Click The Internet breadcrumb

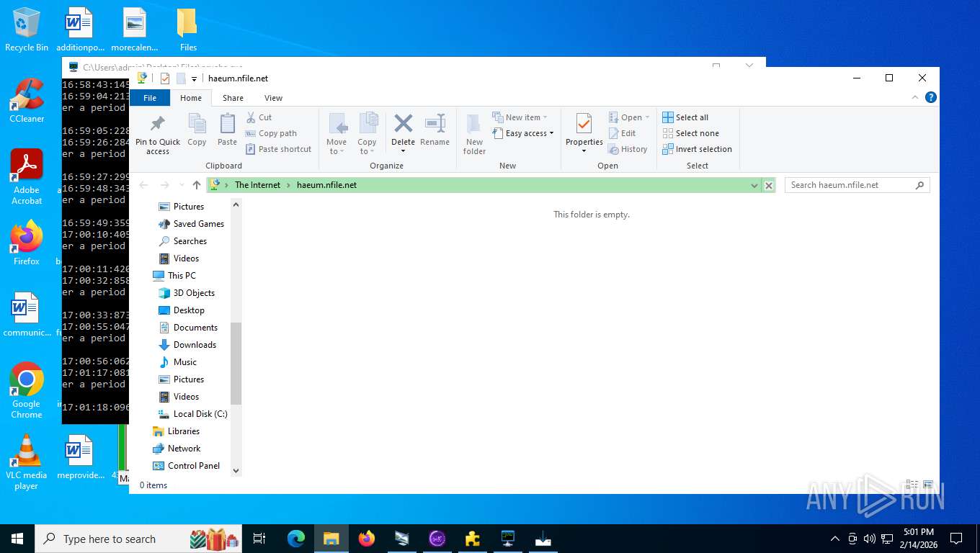(257, 185)
